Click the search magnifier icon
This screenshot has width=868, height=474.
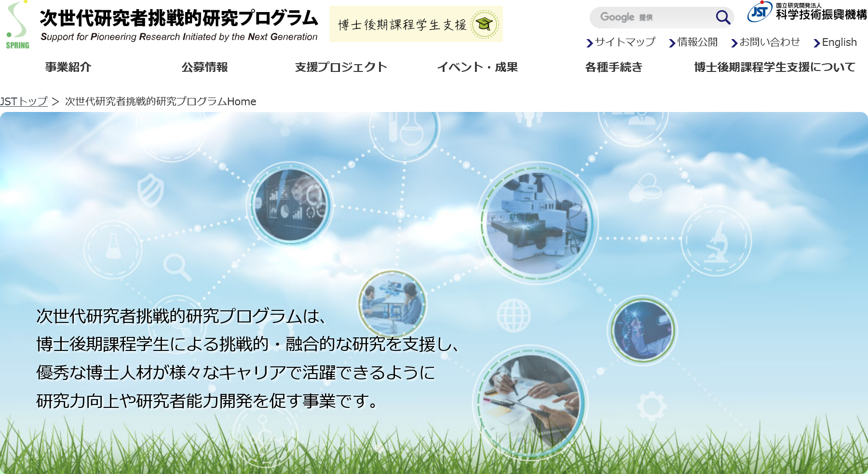[722, 17]
